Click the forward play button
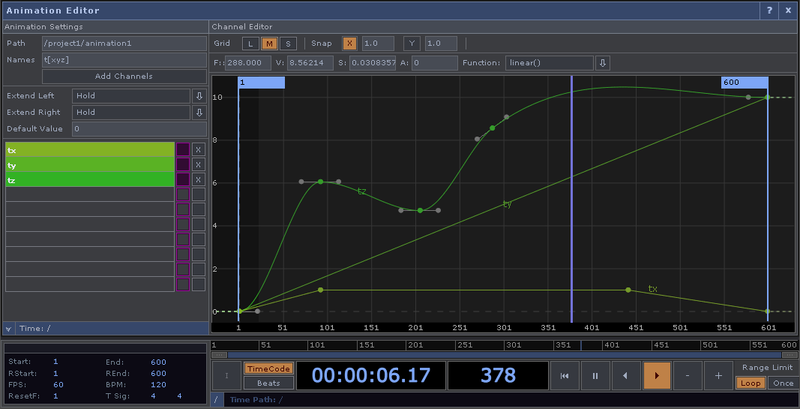The height and width of the screenshot is (409, 800). pos(657,376)
